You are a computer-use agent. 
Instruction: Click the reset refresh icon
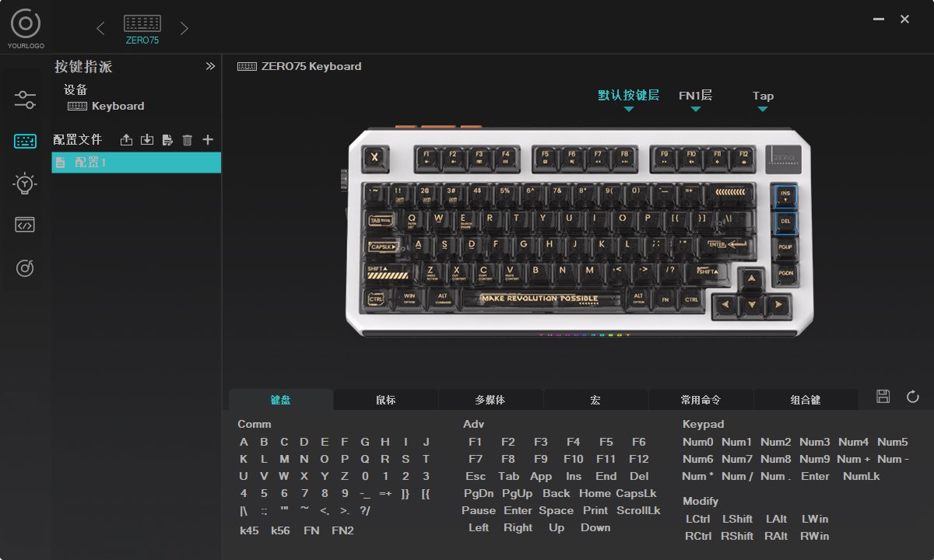click(x=913, y=397)
